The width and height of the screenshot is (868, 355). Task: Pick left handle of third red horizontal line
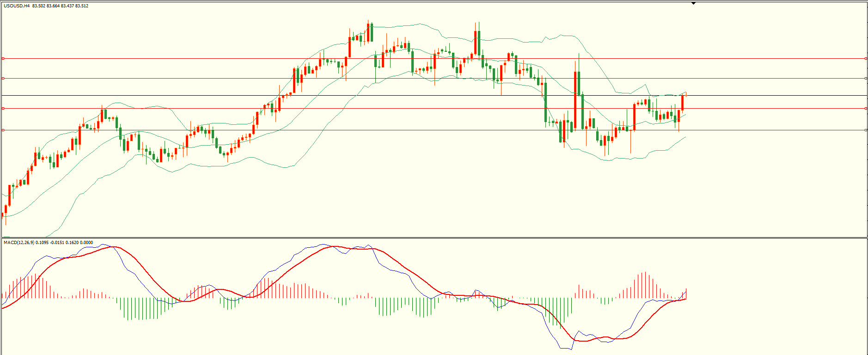(x=3, y=109)
